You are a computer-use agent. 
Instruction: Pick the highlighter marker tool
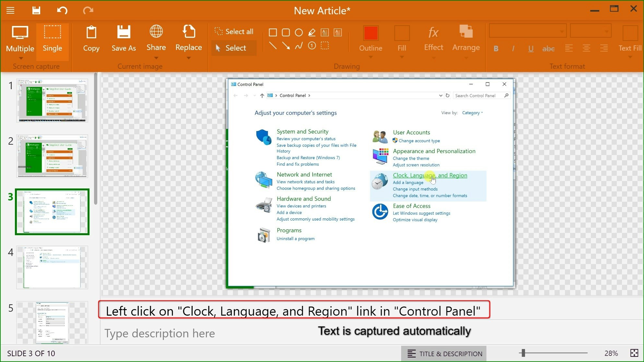pyautogui.click(x=312, y=32)
